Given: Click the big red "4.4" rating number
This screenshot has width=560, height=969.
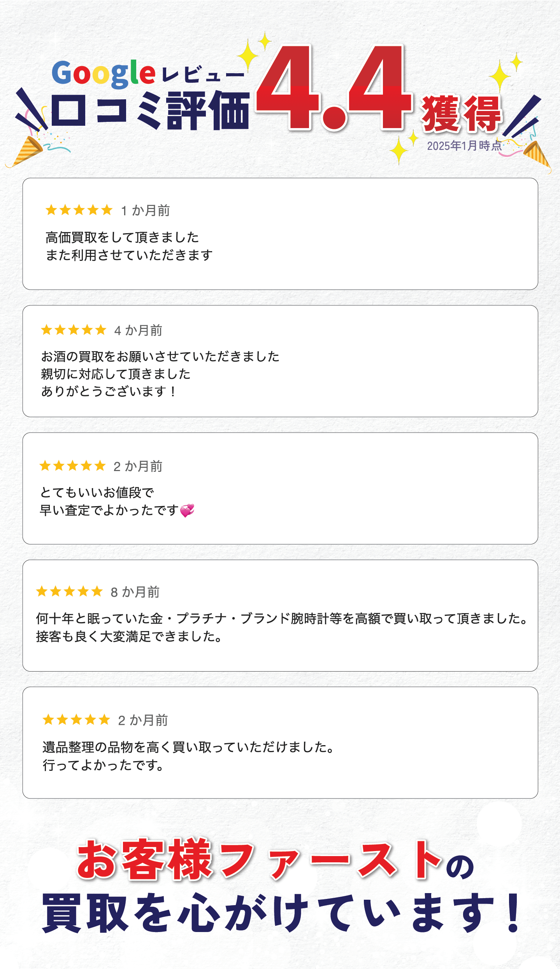Looking at the screenshot, I should coord(333,89).
